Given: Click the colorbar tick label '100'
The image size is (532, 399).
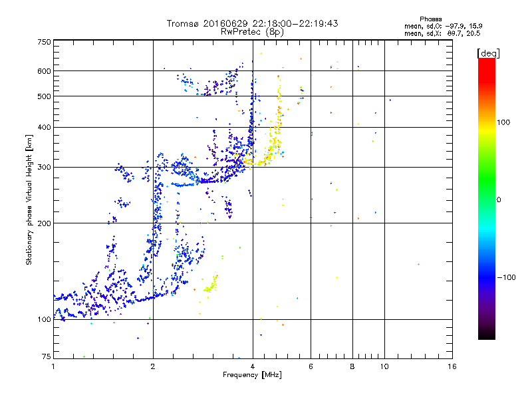Looking at the screenshot, I should (x=503, y=122).
